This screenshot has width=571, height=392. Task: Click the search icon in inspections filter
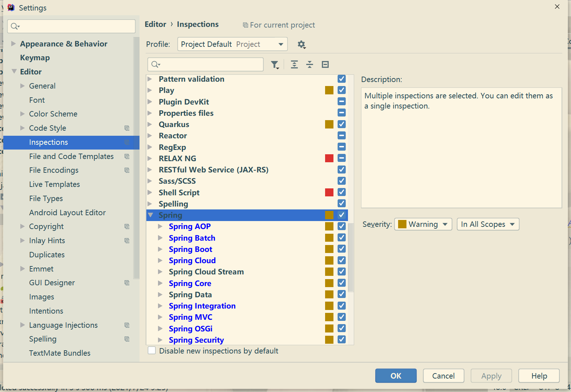(156, 65)
